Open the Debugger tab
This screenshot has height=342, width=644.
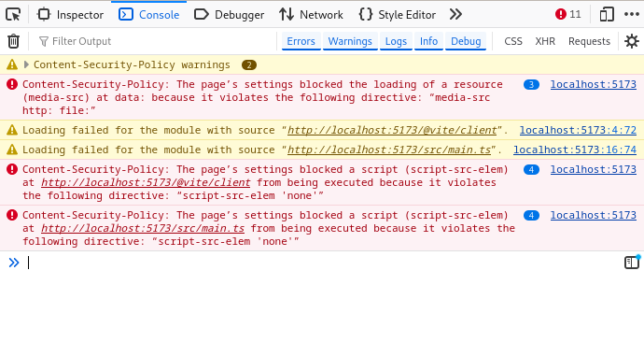click(230, 15)
